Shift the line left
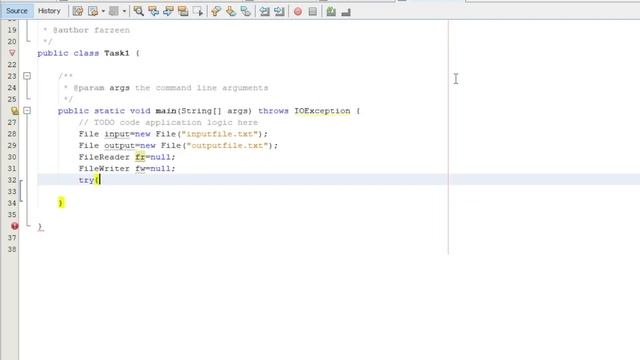Viewport: 640px width, 360px height. 264,11
